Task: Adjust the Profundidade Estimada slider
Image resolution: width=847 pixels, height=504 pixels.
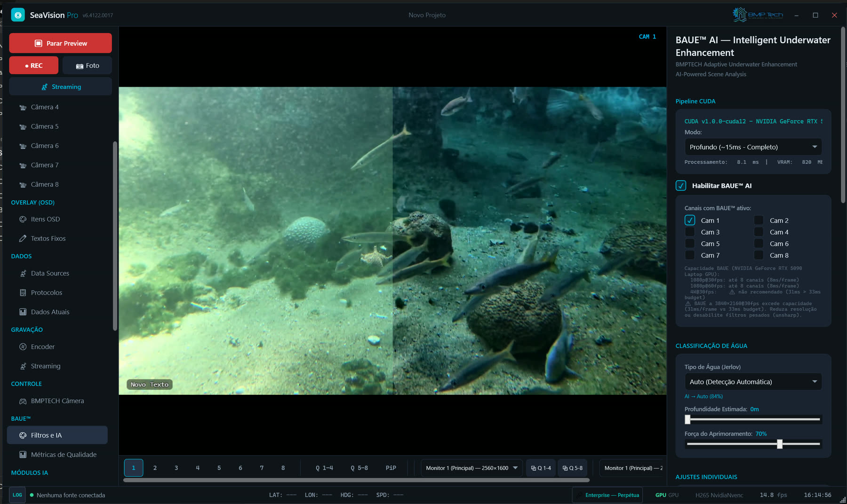Action: 753,419
